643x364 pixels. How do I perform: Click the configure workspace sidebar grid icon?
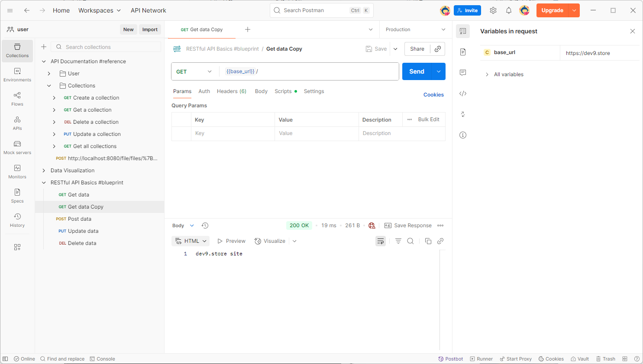17,247
